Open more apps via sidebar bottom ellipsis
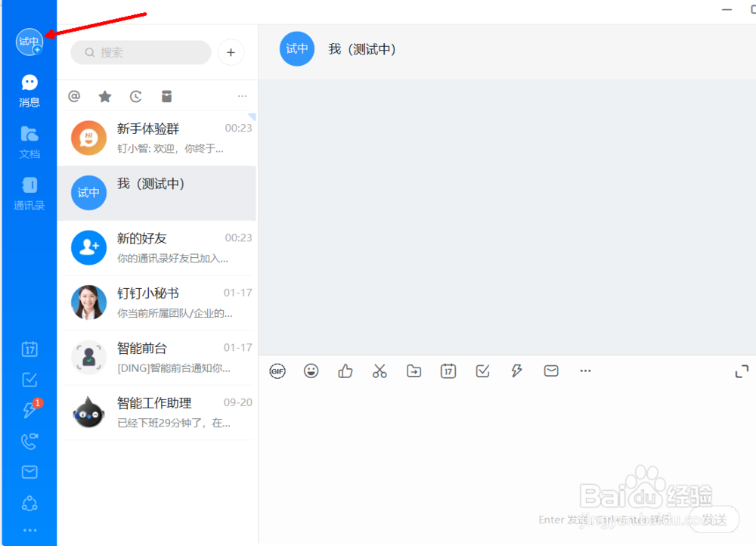Screen dimensions: 756x546 29,529
